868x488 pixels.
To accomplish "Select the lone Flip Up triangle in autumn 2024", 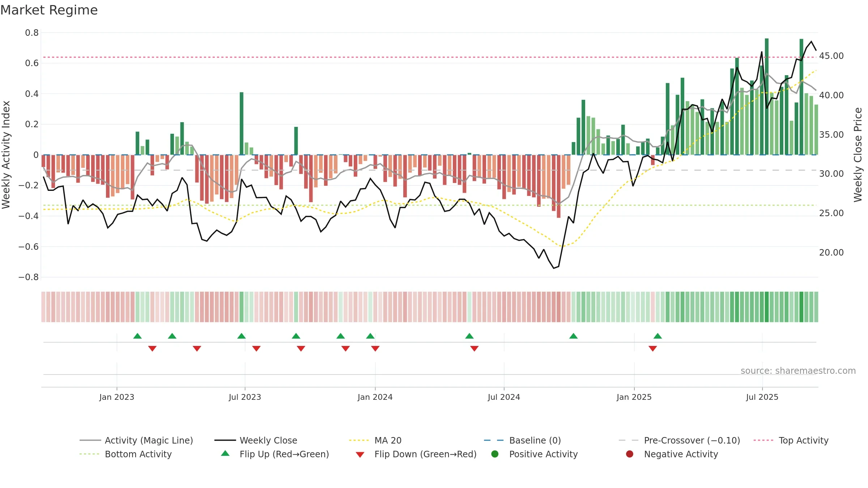I will tap(574, 336).
